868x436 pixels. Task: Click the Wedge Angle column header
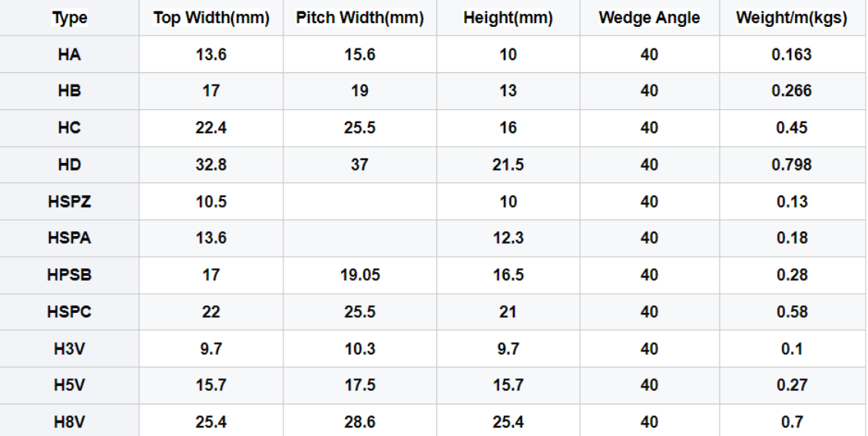(649, 18)
